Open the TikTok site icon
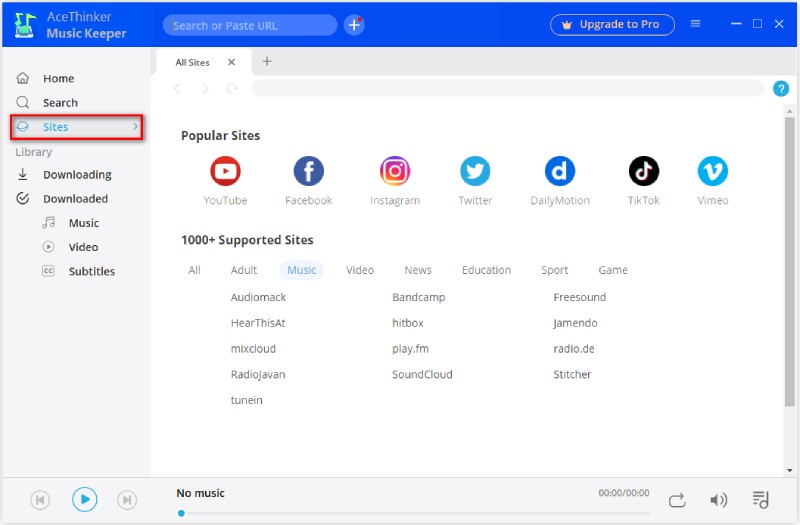Image resolution: width=800 pixels, height=525 pixels. click(x=643, y=171)
